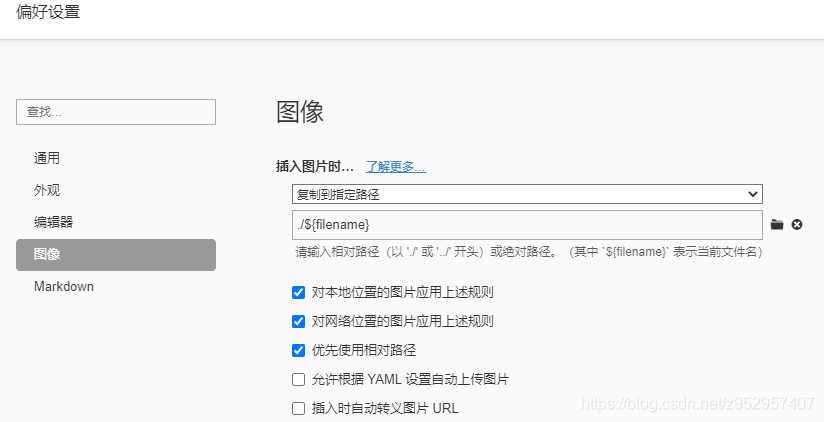Click the dropdown chevron arrow
This screenshot has width=824, height=422.
click(x=753, y=194)
